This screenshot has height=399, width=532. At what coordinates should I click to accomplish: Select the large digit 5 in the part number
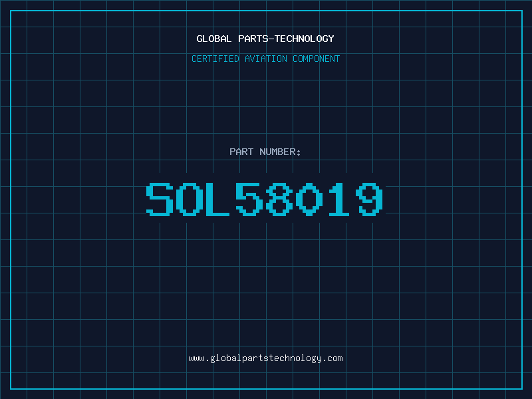tap(249, 199)
